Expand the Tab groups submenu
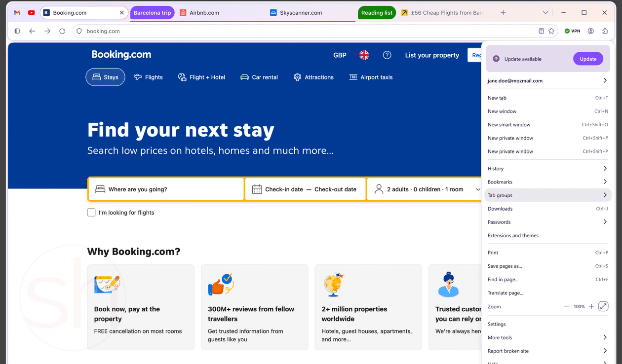622x364 pixels. 548,195
